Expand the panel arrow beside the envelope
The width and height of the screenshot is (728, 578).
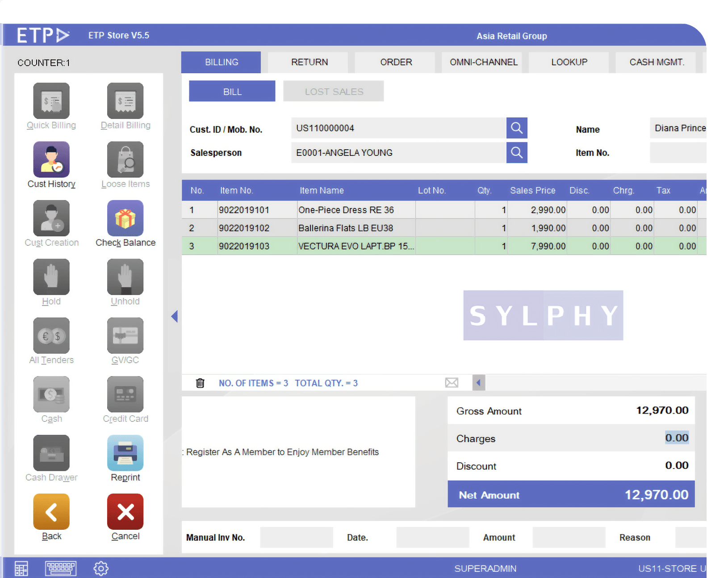478,383
